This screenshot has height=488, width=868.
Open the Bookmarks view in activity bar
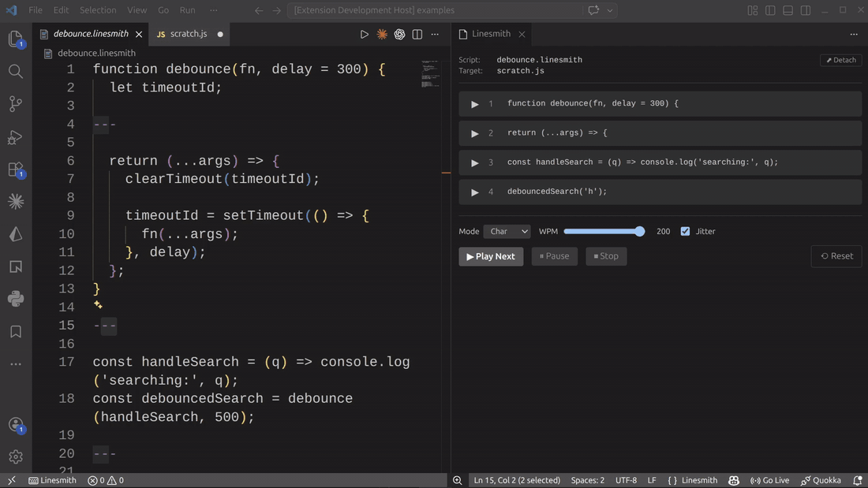click(16, 331)
